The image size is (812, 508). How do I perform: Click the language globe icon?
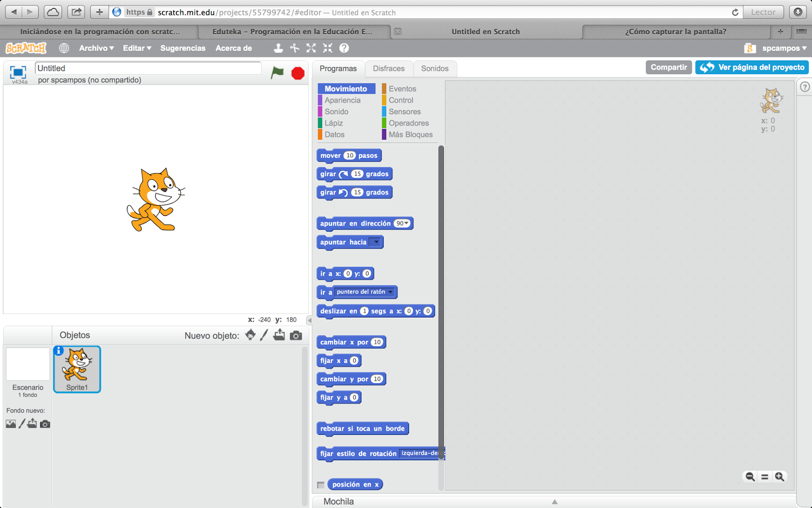[63, 48]
